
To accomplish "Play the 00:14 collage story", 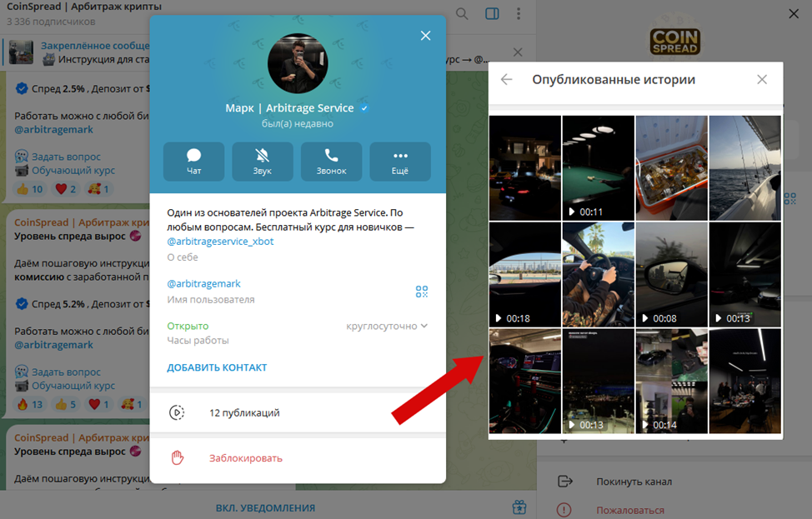I will [x=672, y=381].
